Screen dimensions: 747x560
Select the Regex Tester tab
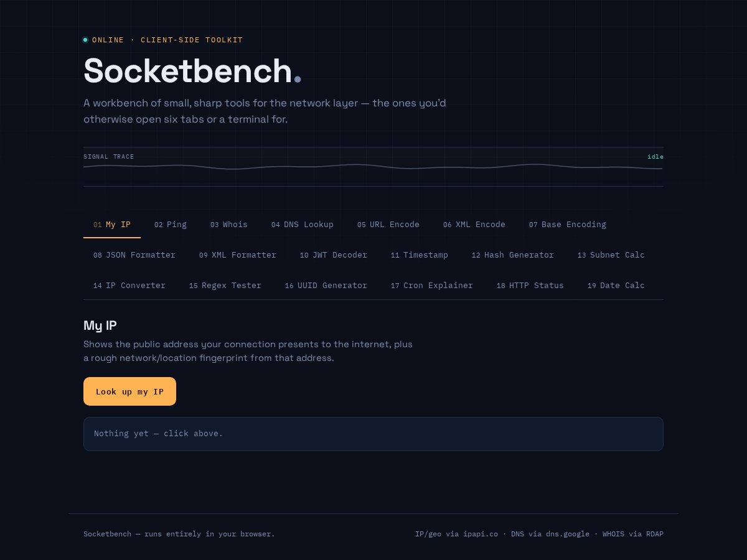[225, 286]
